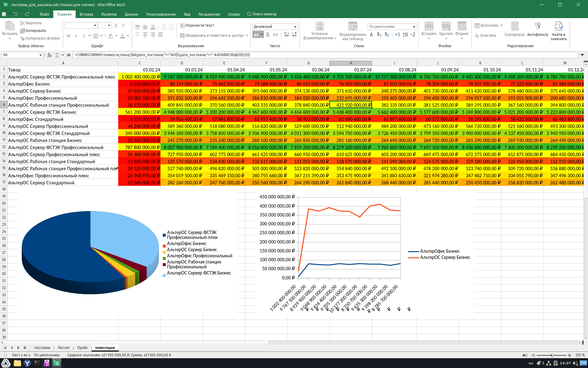Open Format as table (Форматировать как таблицу)
Image resolution: width=588 pixels, height=368 pixels.
353,31
